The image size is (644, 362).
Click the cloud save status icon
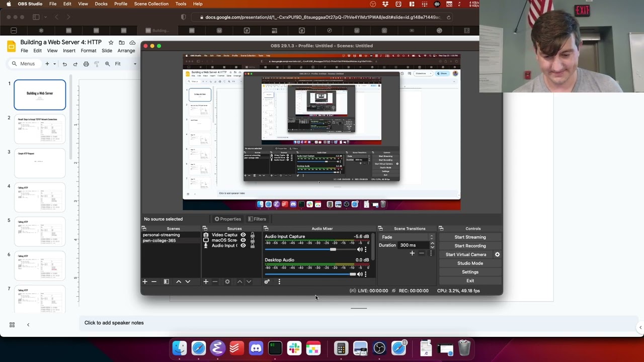pos(132,42)
